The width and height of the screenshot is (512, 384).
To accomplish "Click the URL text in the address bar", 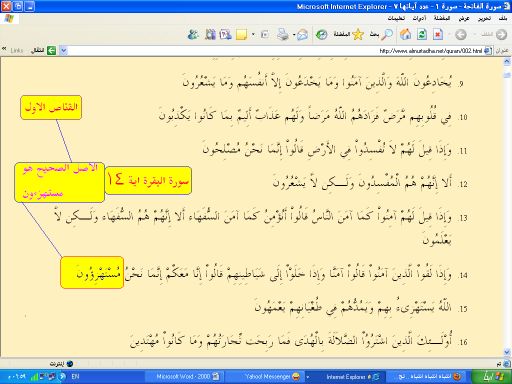I will [431, 51].
